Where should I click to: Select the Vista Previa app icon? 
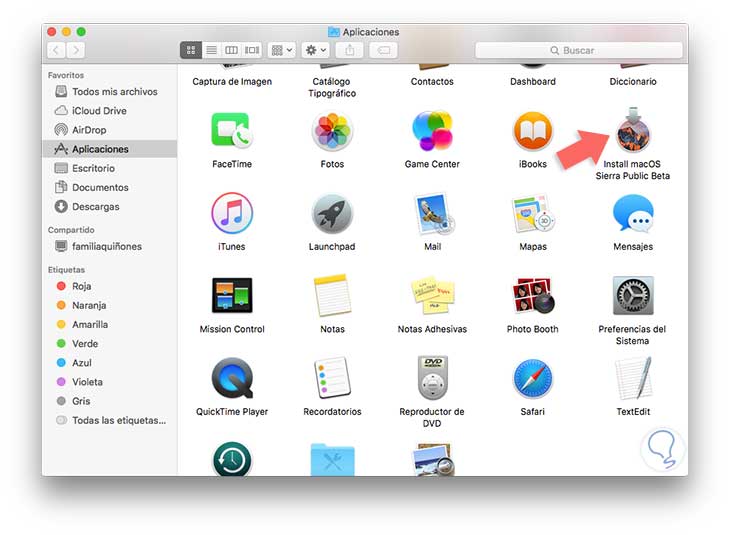[433, 460]
